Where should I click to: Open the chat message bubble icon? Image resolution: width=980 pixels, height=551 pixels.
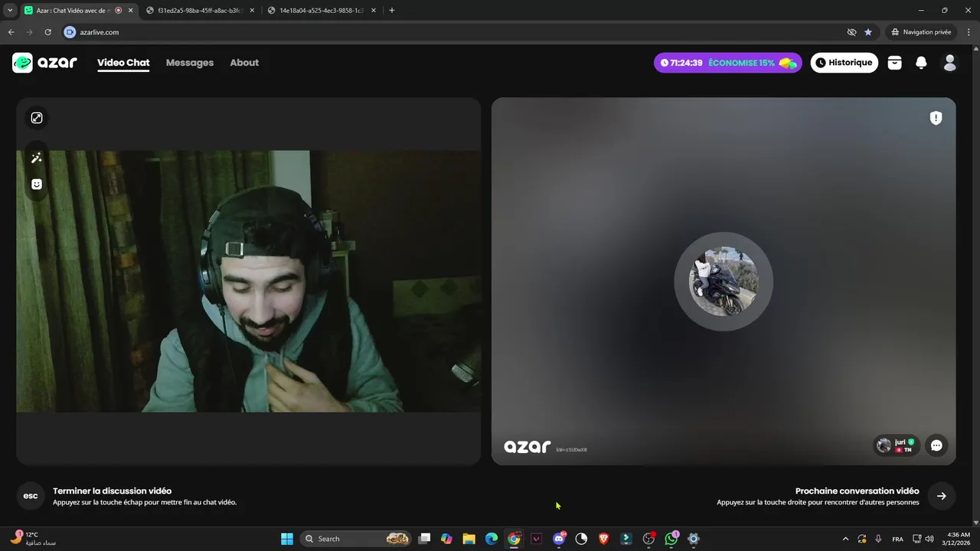click(x=936, y=445)
